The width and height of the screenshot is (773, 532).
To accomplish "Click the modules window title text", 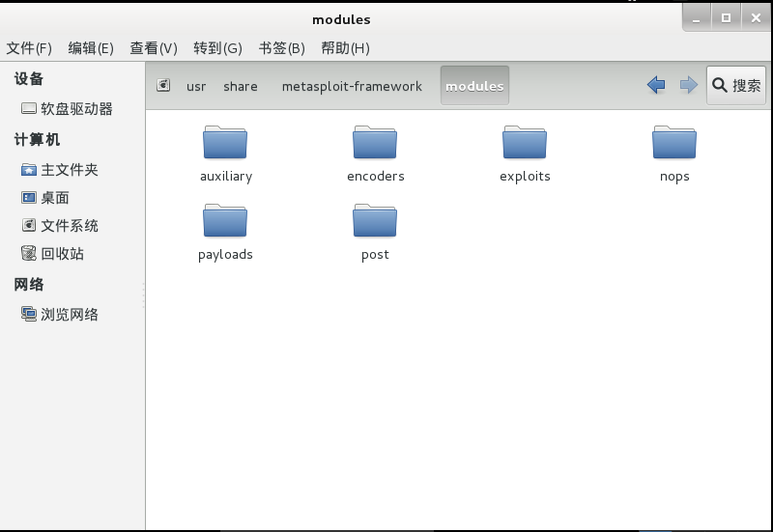I will 341,19.
